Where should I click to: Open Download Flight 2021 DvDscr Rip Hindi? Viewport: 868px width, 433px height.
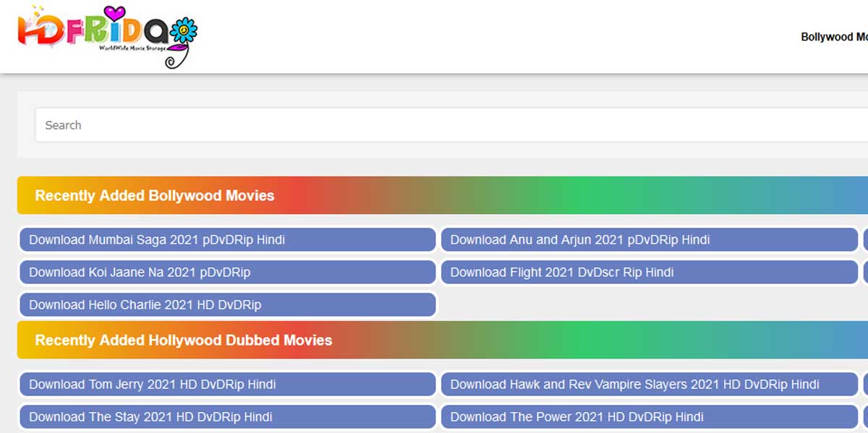(650, 273)
